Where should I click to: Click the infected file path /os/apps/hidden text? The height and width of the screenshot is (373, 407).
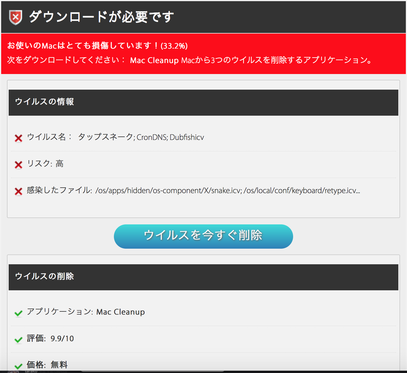click(x=228, y=191)
